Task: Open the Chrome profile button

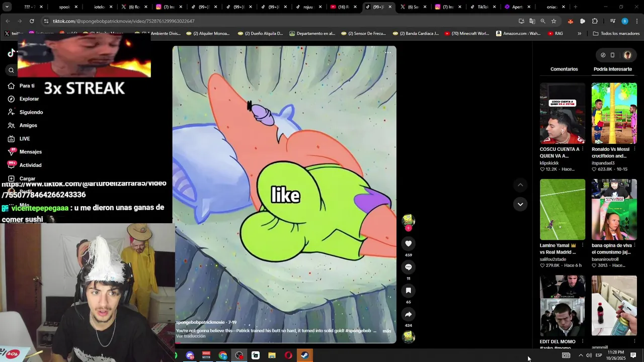Action: tap(625, 21)
